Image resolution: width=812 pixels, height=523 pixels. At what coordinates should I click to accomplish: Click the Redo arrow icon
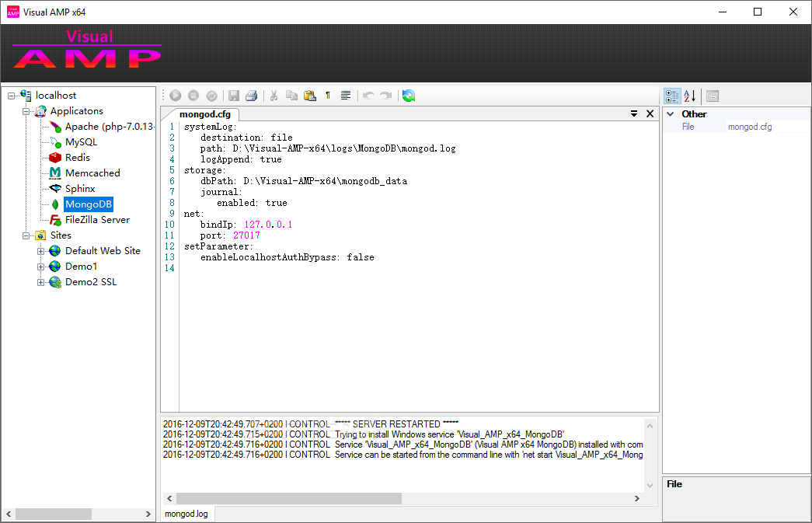tap(386, 96)
